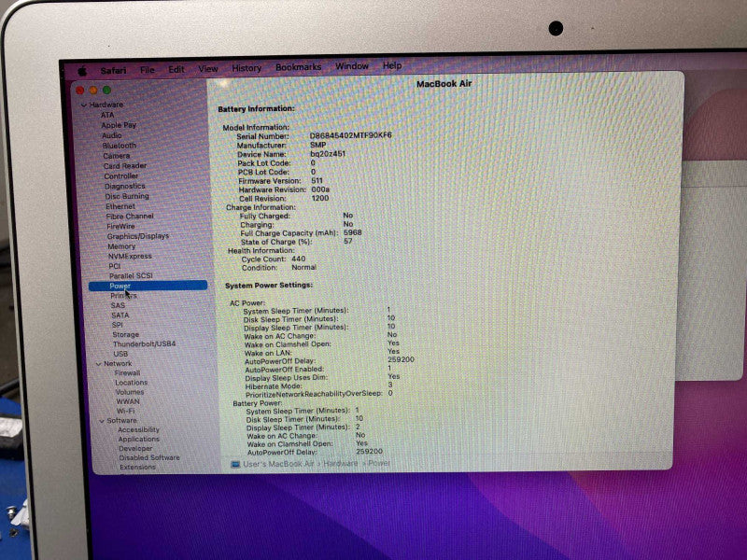Collapse the Network section chevron
This screenshot has width=747, height=560.
click(99, 364)
